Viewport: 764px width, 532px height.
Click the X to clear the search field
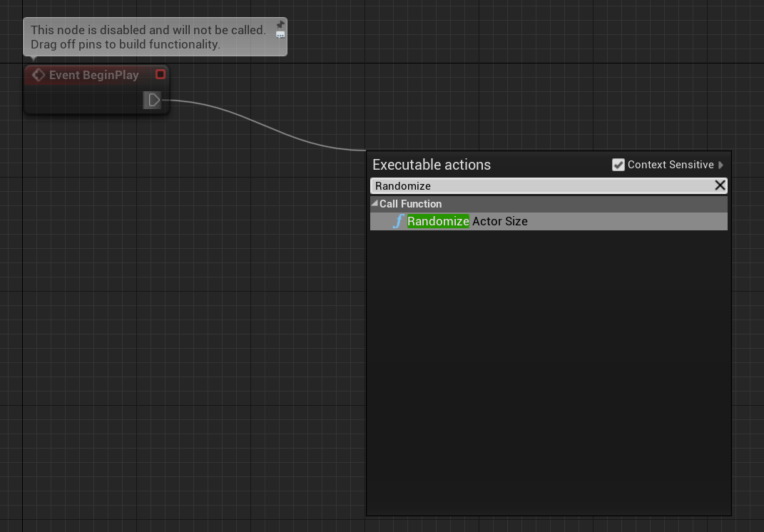[x=719, y=185]
